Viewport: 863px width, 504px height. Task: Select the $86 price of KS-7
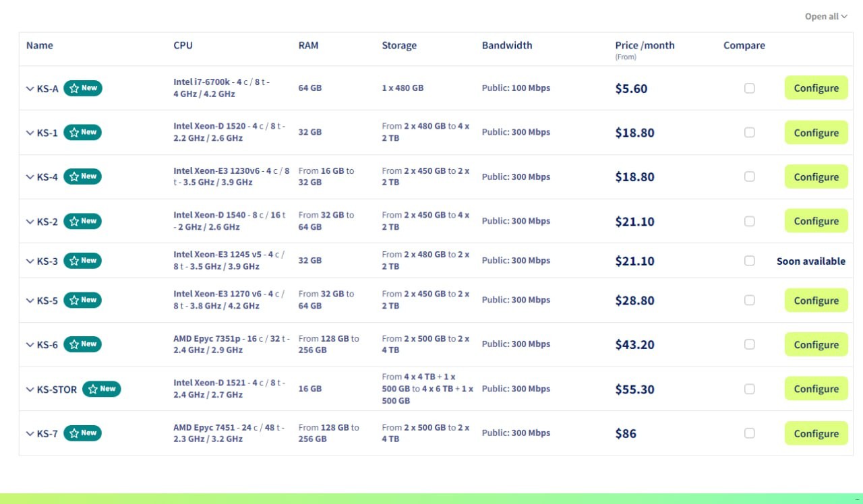[x=626, y=434]
